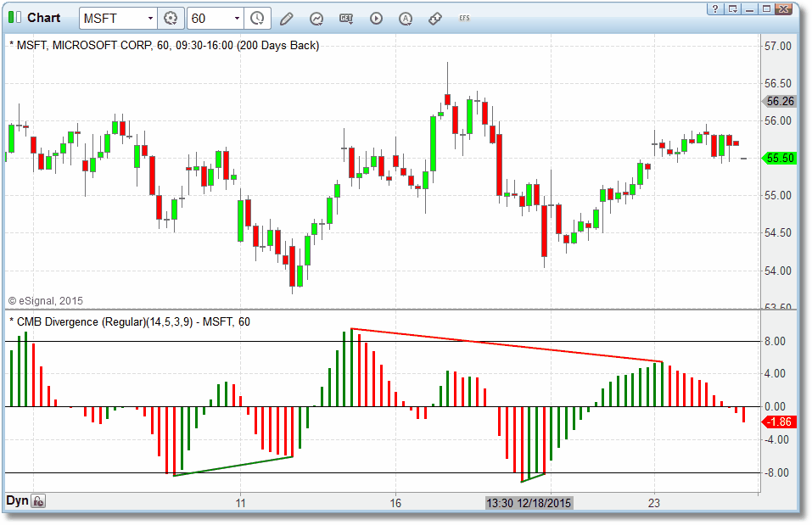
Task: Click the date label 11 on time axis
Action: point(240,503)
